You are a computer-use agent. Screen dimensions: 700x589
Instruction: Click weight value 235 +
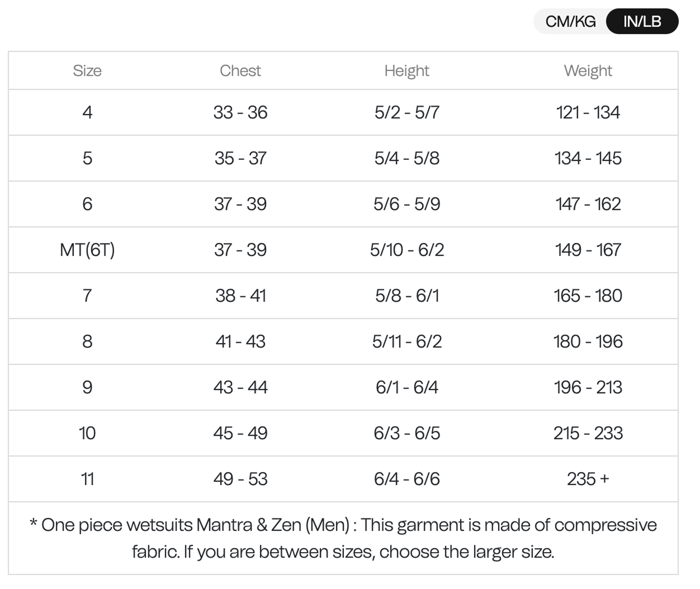pyautogui.click(x=588, y=479)
